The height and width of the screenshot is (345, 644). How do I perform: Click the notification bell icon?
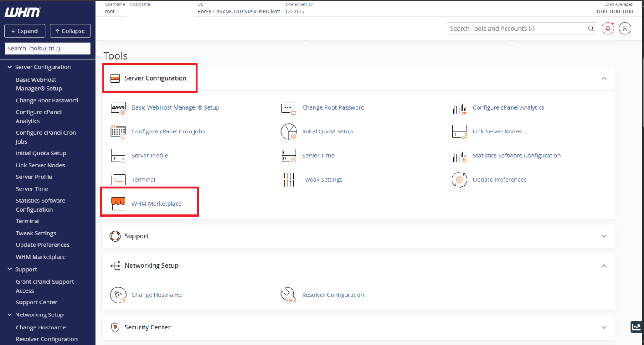(608, 28)
